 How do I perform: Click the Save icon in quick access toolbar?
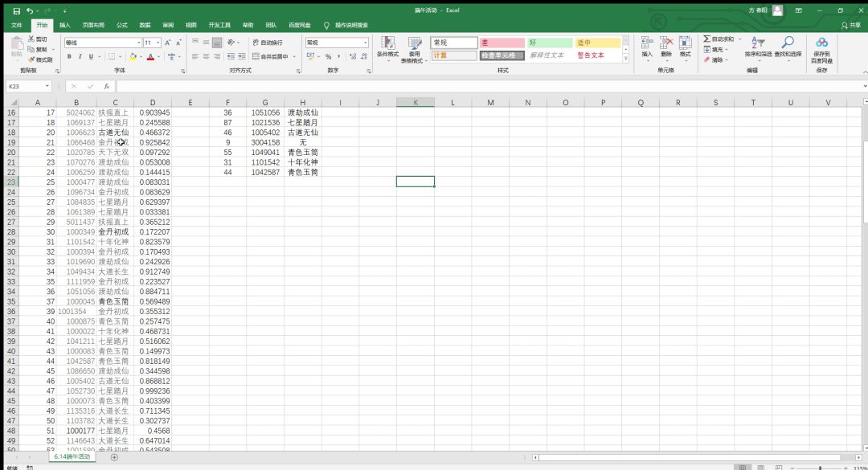coord(16,10)
